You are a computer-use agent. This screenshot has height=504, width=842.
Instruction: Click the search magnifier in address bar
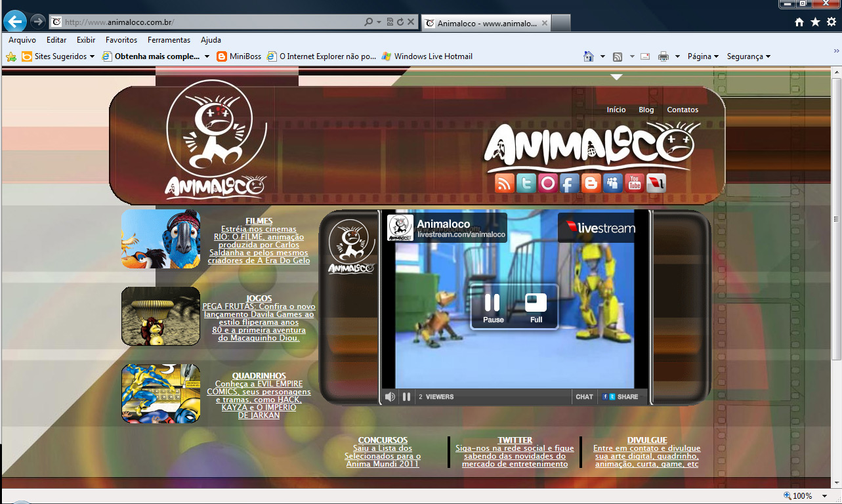tap(369, 22)
